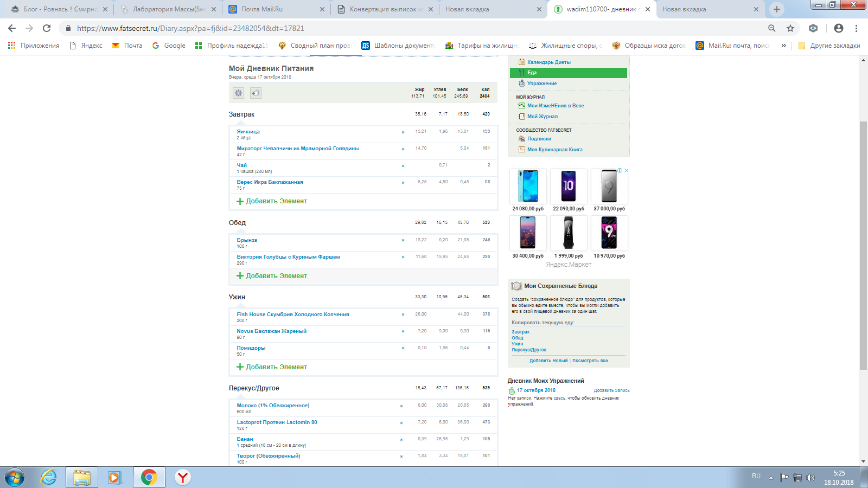The width and height of the screenshot is (868, 488).
Task: Reload the page using the refresh icon
Action: [47, 28]
